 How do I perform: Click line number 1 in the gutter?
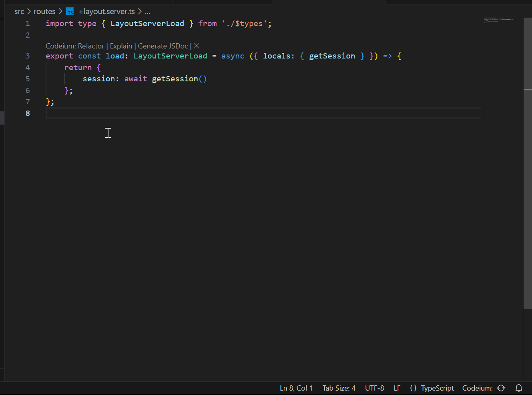pos(28,24)
